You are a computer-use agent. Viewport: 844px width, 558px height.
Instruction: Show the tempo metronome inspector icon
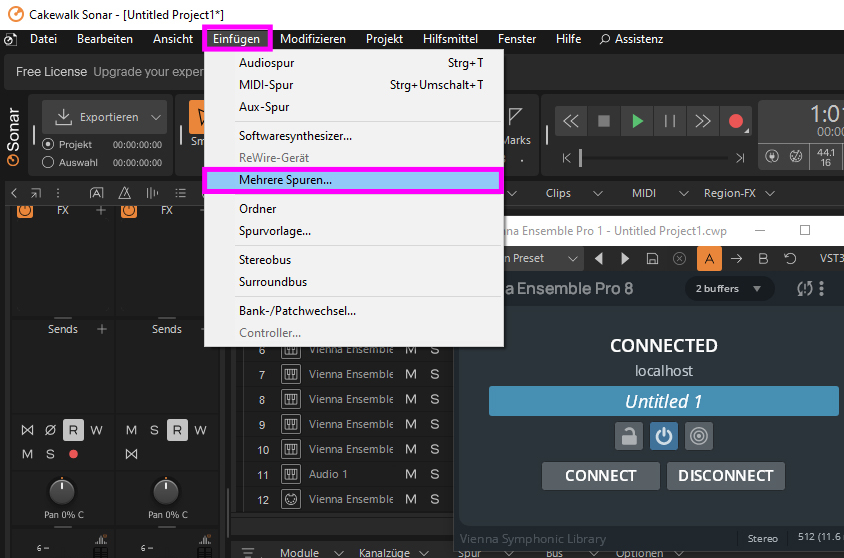click(124, 193)
